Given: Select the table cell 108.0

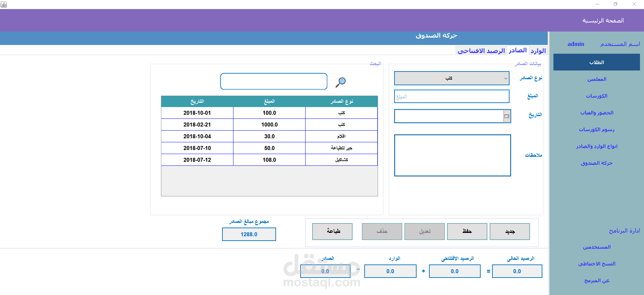Looking at the screenshot, I should pos(269,160).
